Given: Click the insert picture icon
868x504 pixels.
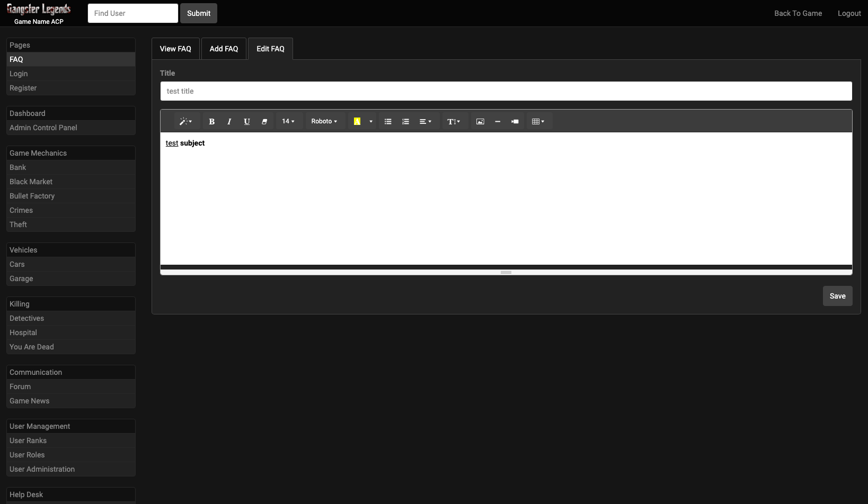Looking at the screenshot, I should pos(480,121).
